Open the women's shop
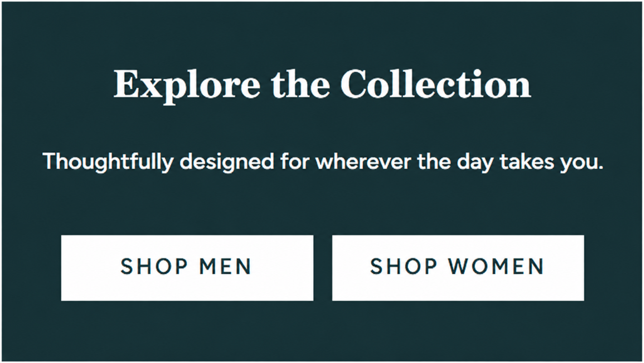This screenshot has width=644, height=363. pyautogui.click(x=458, y=268)
